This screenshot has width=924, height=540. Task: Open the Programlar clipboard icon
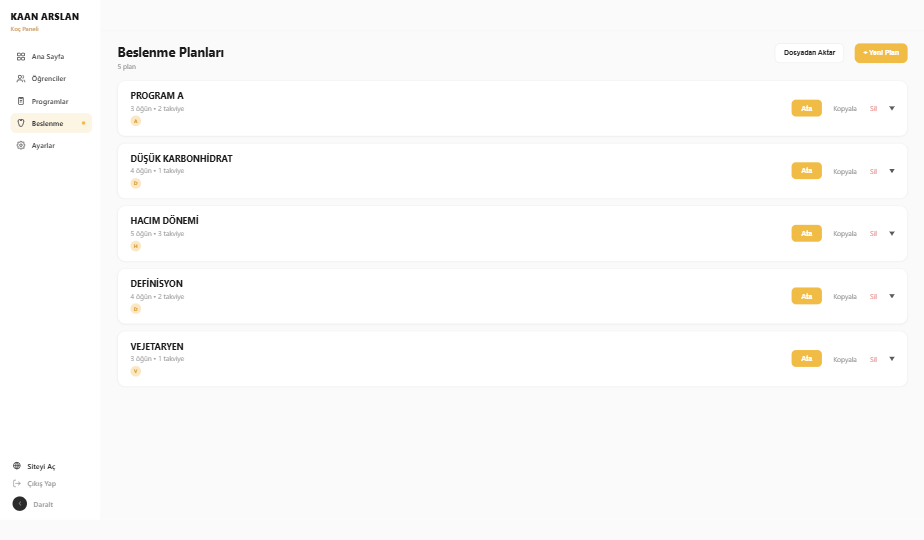21,101
